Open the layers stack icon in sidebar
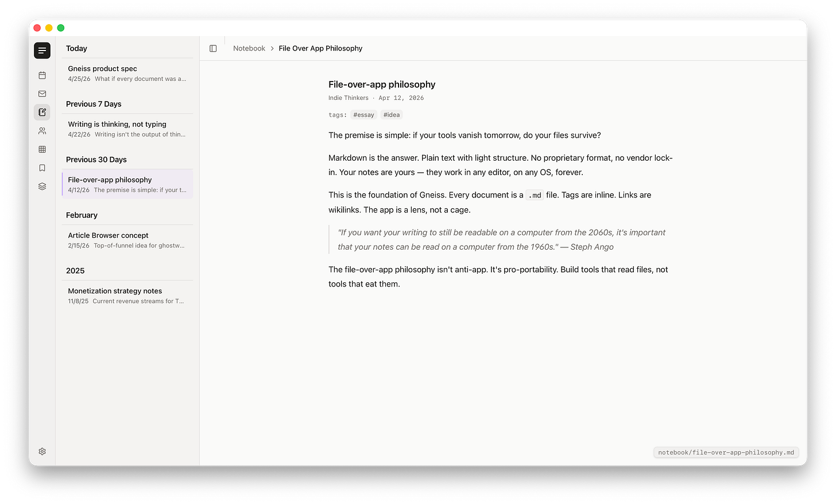Screen dimensions: 836x504 coord(42,186)
